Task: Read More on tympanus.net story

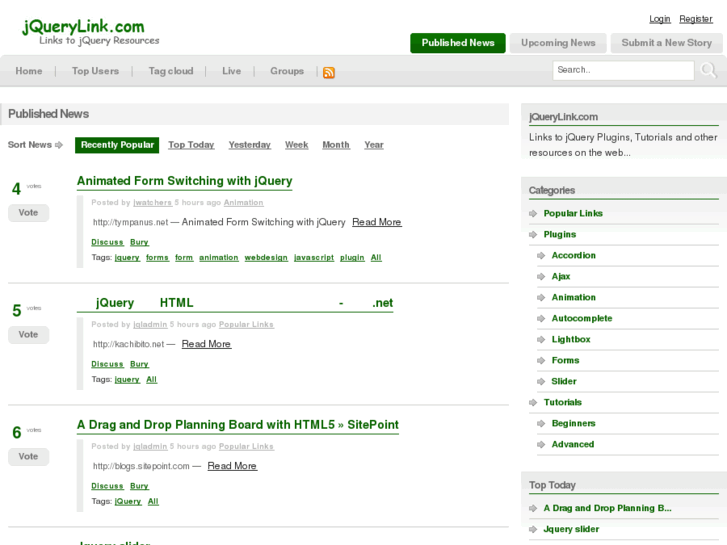Action: click(x=376, y=222)
